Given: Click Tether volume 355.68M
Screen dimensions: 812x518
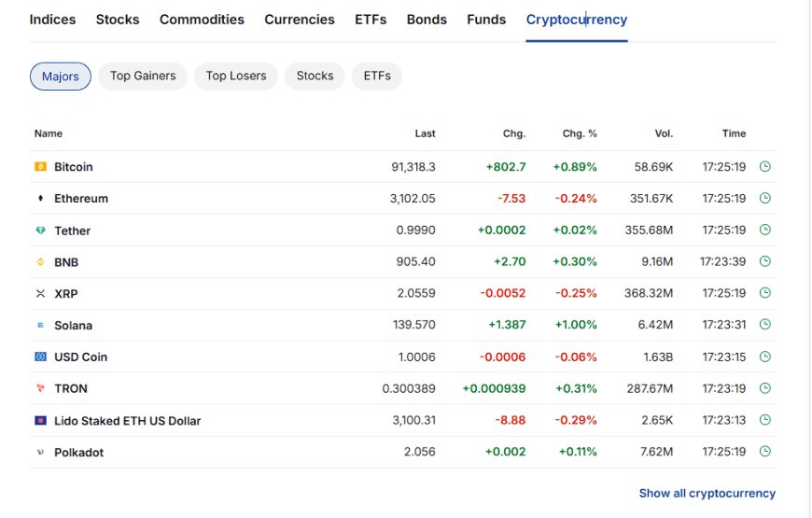Looking at the screenshot, I should 649,230.
